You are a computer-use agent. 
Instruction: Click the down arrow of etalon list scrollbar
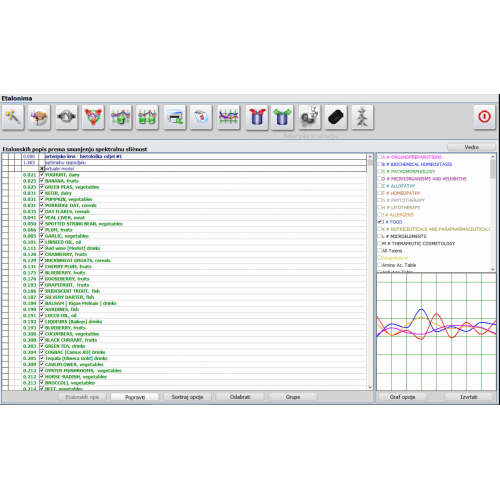[x=370, y=387]
